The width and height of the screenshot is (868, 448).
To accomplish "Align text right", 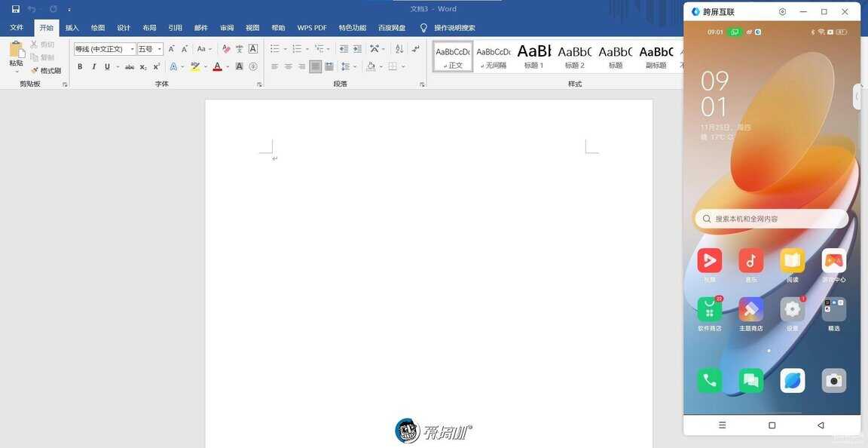I will coord(301,66).
